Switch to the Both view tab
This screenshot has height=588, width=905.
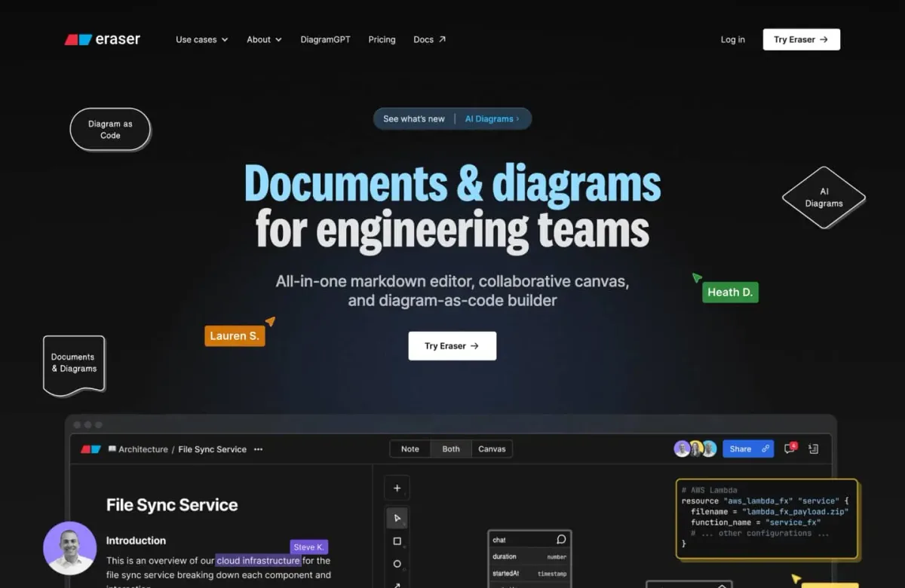(x=451, y=449)
